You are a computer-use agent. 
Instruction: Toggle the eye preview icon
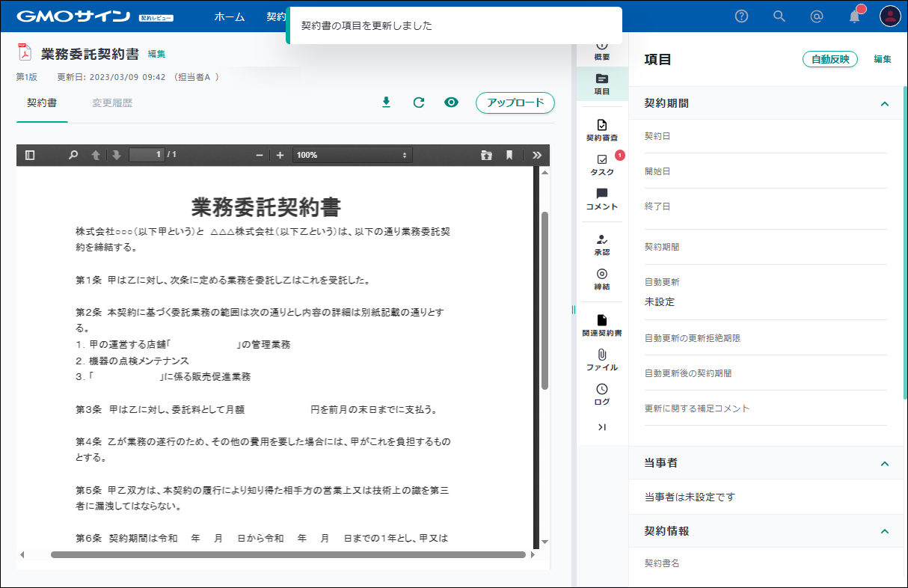pyautogui.click(x=451, y=102)
